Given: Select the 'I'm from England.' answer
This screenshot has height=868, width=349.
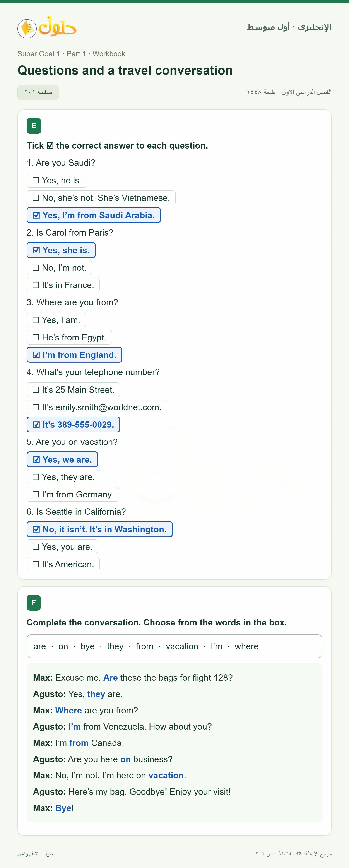Looking at the screenshot, I should [74, 355].
